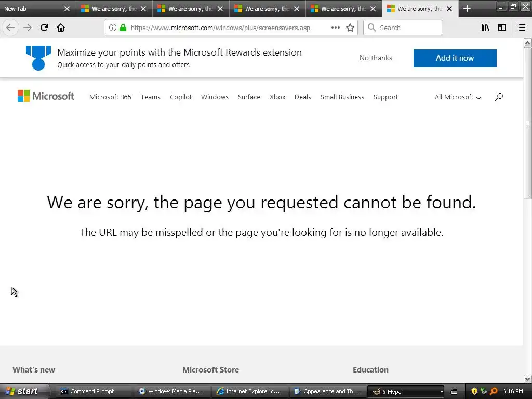Click the Microsoft Rewards medal icon
532x399 pixels.
tap(38, 58)
